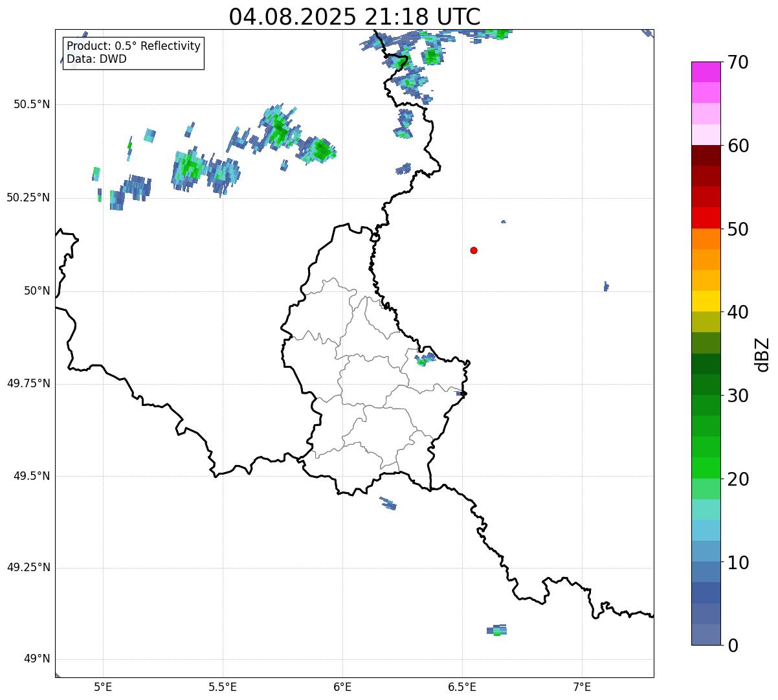This screenshot has height=700, width=778.
Task: Click the red dot location marker
Action: [474, 251]
